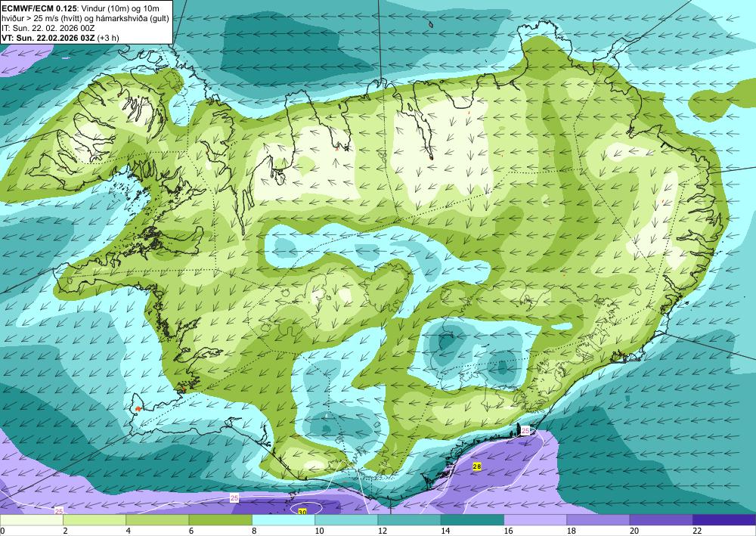Select the pale yellow 0–2 legend swatch

31,520
